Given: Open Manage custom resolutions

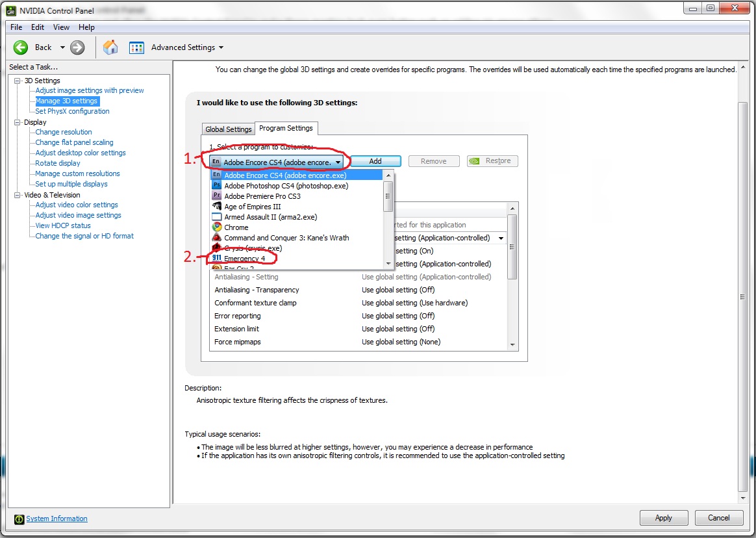Looking at the screenshot, I should [x=78, y=173].
